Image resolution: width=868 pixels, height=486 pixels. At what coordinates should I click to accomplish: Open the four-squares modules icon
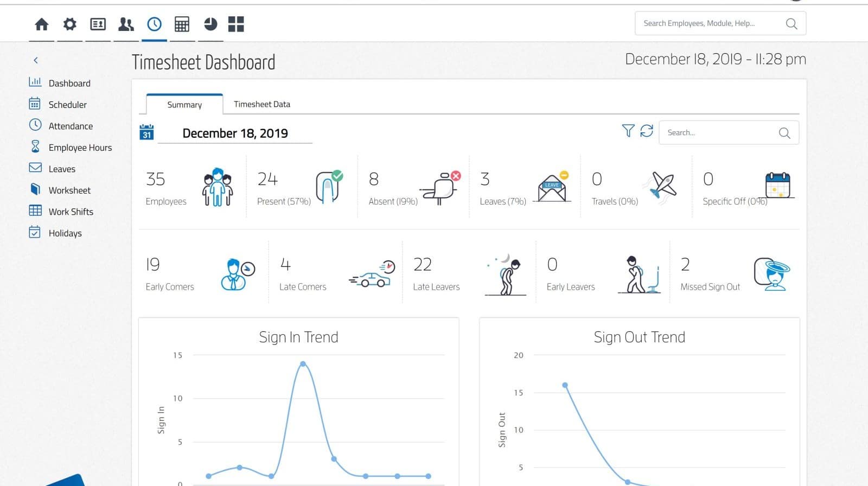tap(236, 24)
